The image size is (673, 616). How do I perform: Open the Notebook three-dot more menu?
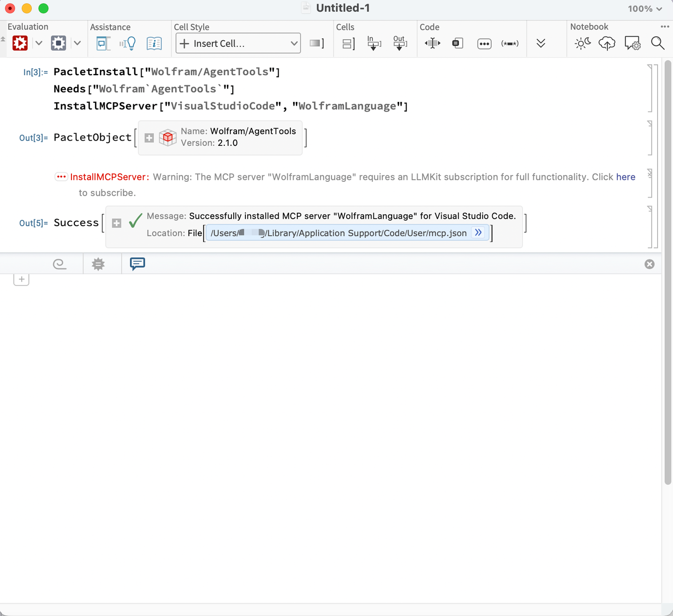click(665, 27)
